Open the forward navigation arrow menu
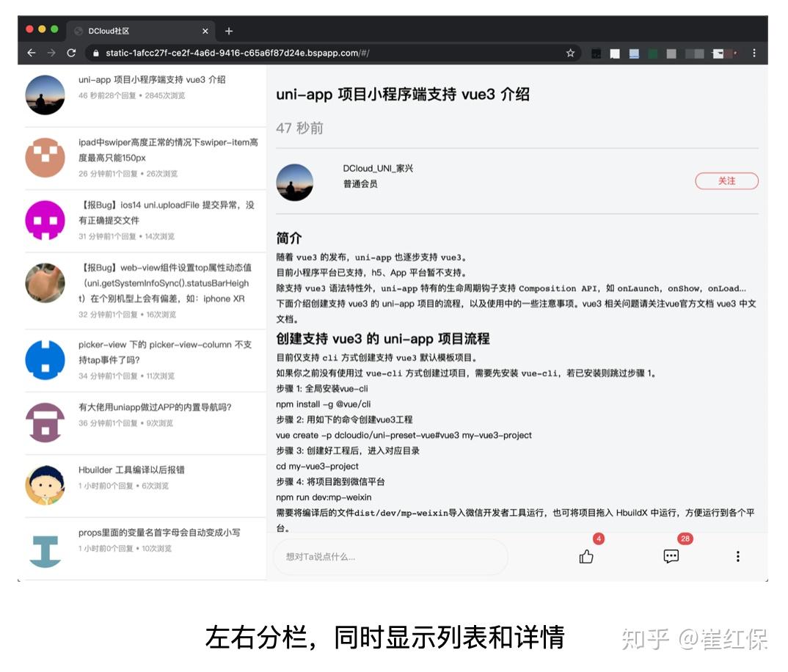The height and width of the screenshot is (672, 788). pyautogui.click(x=50, y=53)
